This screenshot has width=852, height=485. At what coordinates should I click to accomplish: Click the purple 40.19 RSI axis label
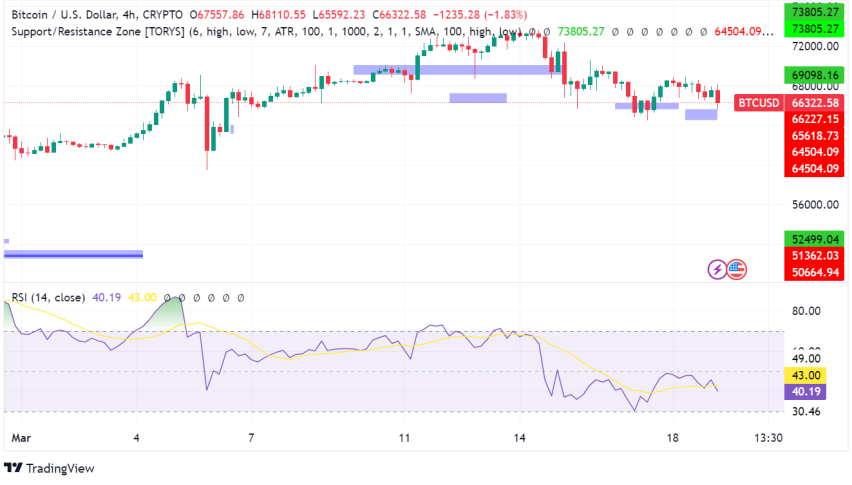805,392
